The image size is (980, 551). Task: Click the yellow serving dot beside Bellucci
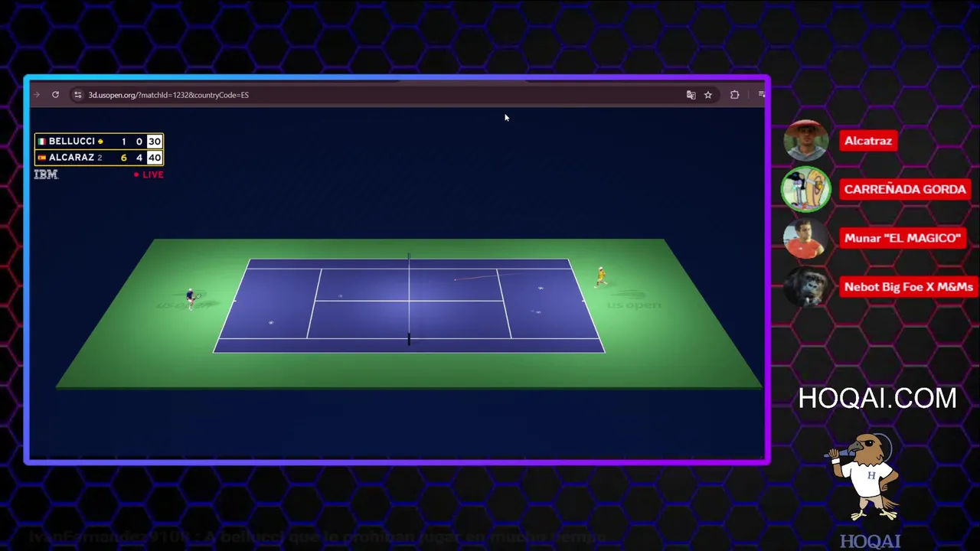click(x=100, y=142)
